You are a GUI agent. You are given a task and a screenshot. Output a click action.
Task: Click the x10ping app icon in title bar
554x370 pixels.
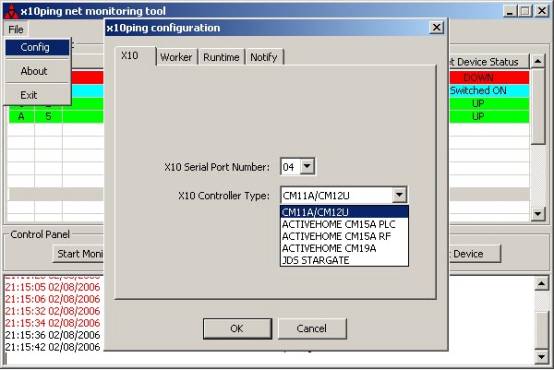(12, 11)
